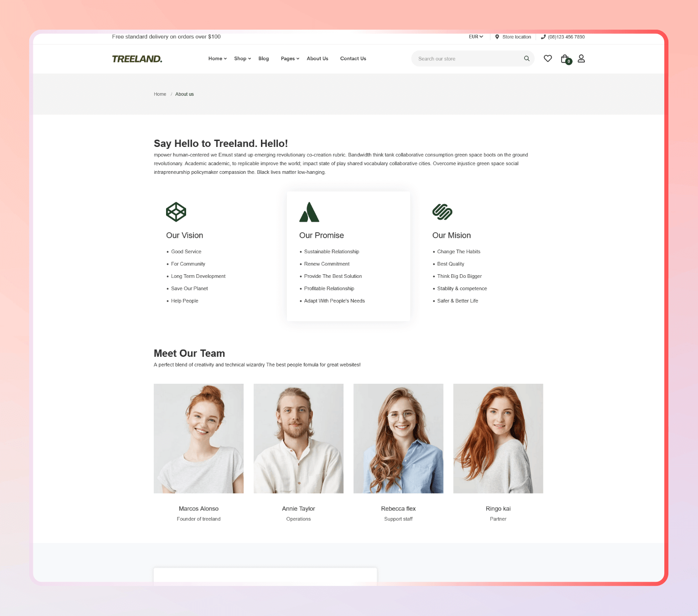The height and width of the screenshot is (616, 698).
Task: Open the EUR currency dropdown
Action: tap(476, 37)
